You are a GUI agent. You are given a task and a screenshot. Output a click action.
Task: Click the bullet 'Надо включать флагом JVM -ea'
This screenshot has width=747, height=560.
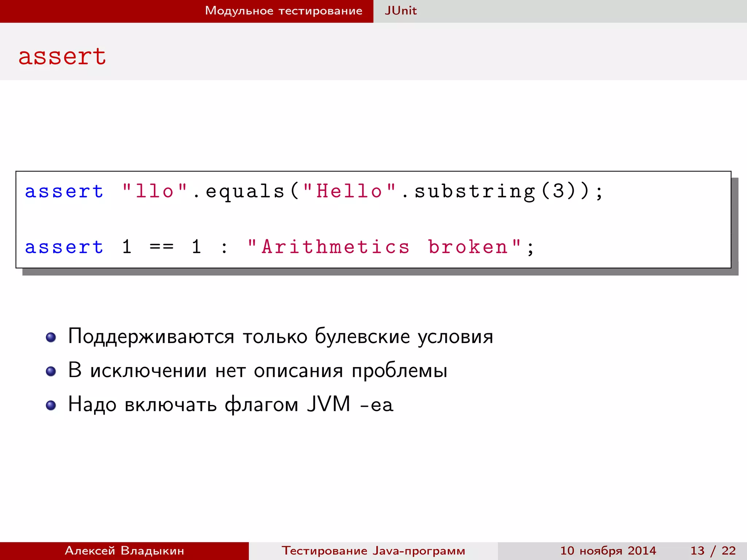point(231,404)
